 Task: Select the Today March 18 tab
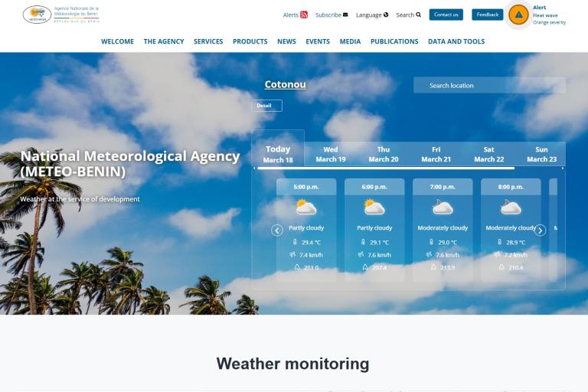point(278,154)
